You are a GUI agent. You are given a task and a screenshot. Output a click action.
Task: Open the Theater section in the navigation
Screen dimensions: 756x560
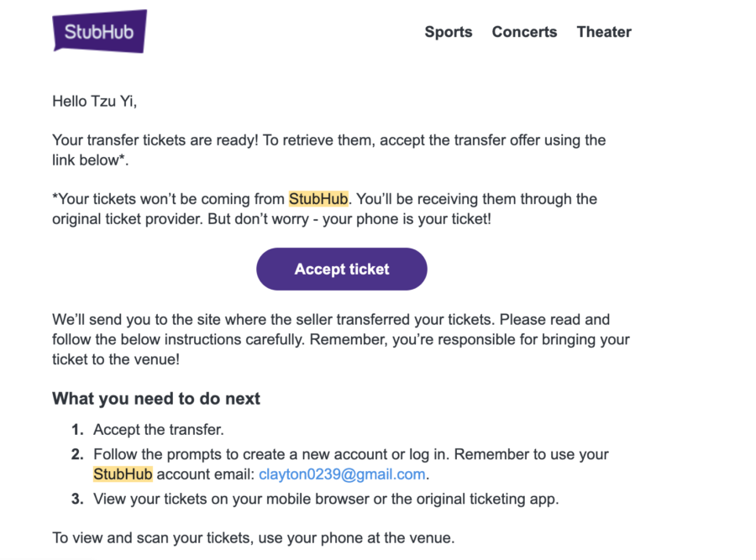pos(604,32)
